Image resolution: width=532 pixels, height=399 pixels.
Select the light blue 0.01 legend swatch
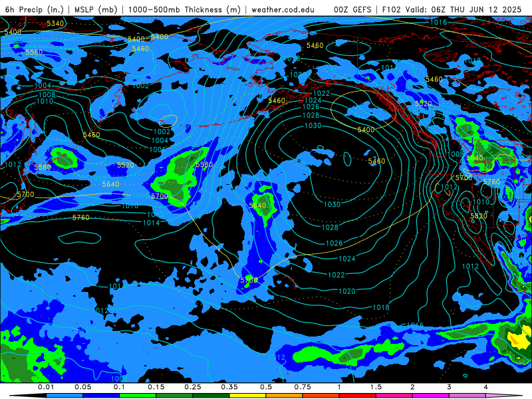65,396
